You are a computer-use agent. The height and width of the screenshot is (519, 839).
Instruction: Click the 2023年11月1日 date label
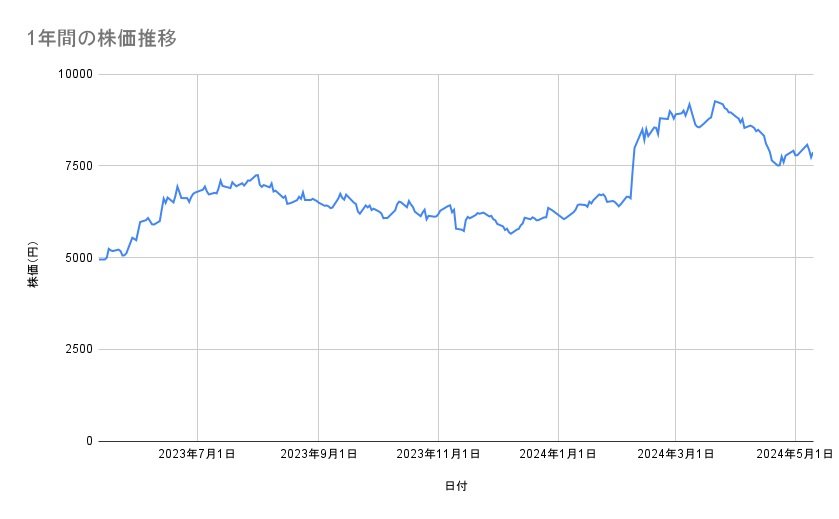click(439, 455)
